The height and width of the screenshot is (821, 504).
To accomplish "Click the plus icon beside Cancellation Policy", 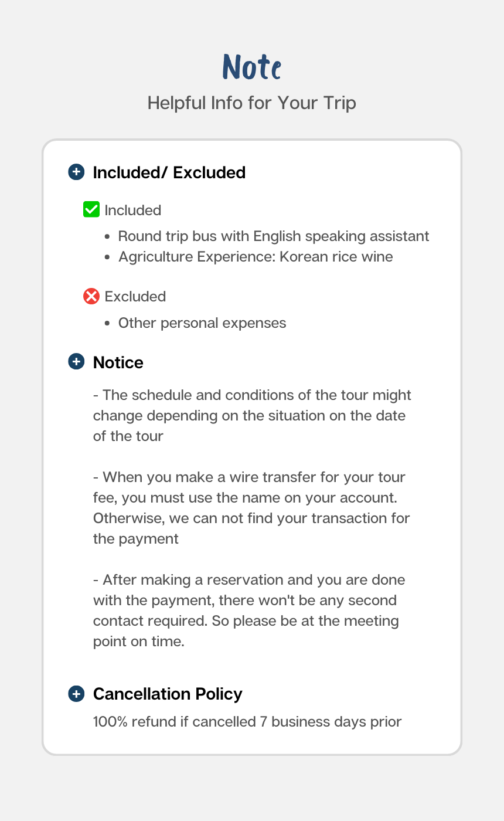I will pyautogui.click(x=76, y=694).
